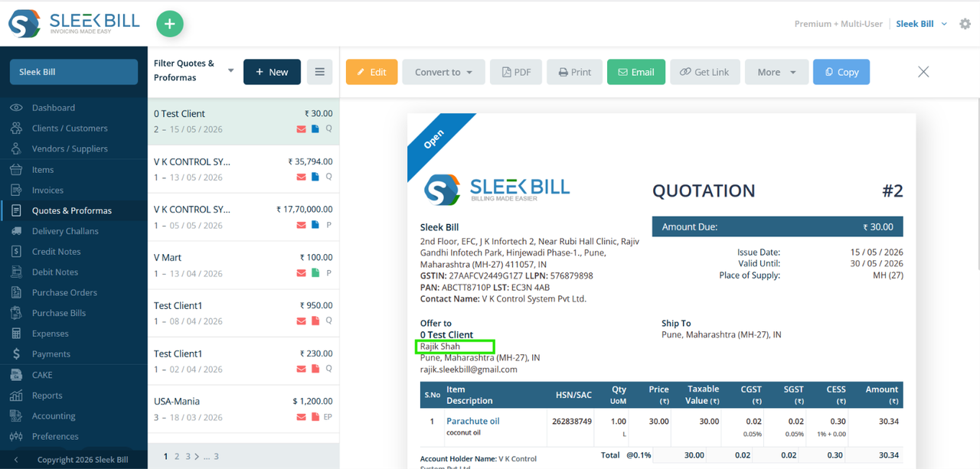The image size is (980, 469).
Task: Click the Reports chart icon
Action: click(16, 396)
